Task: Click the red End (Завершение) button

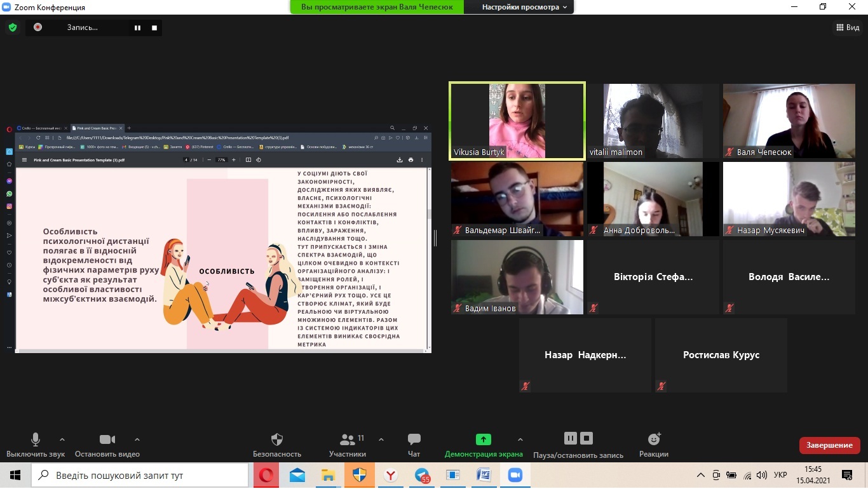Action: [829, 445]
